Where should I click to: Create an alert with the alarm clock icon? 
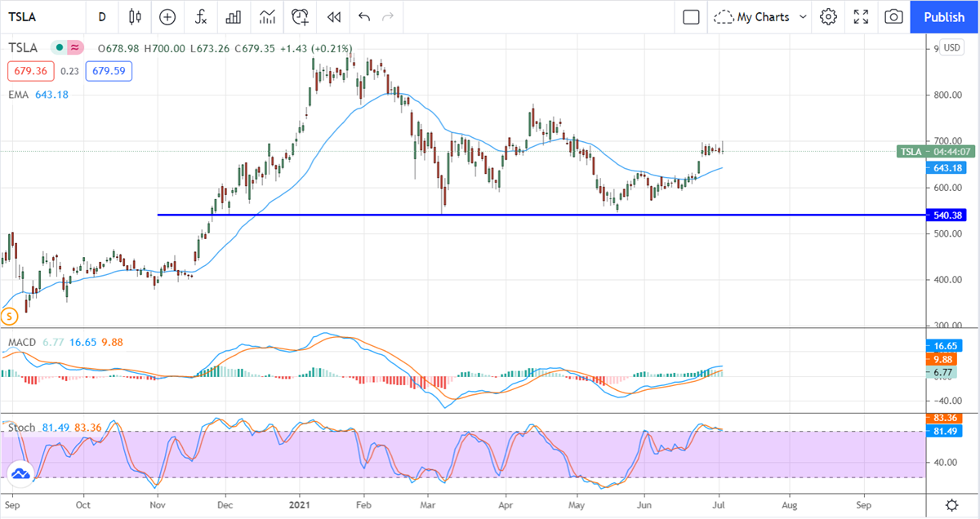tap(301, 16)
